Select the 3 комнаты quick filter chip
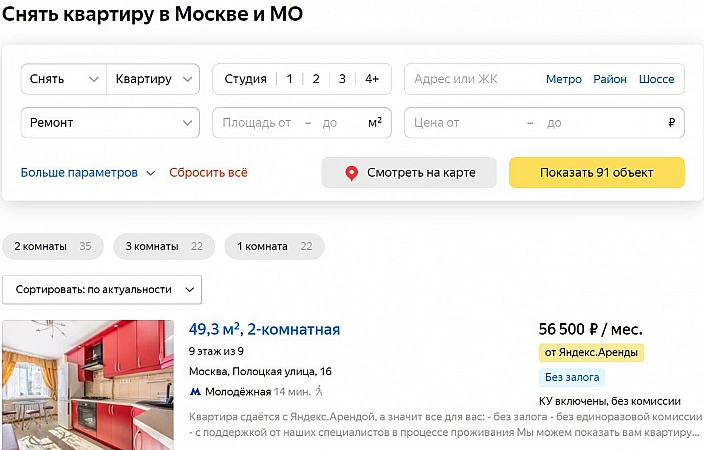This screenshot has width=704, height=450. point(163,246)
